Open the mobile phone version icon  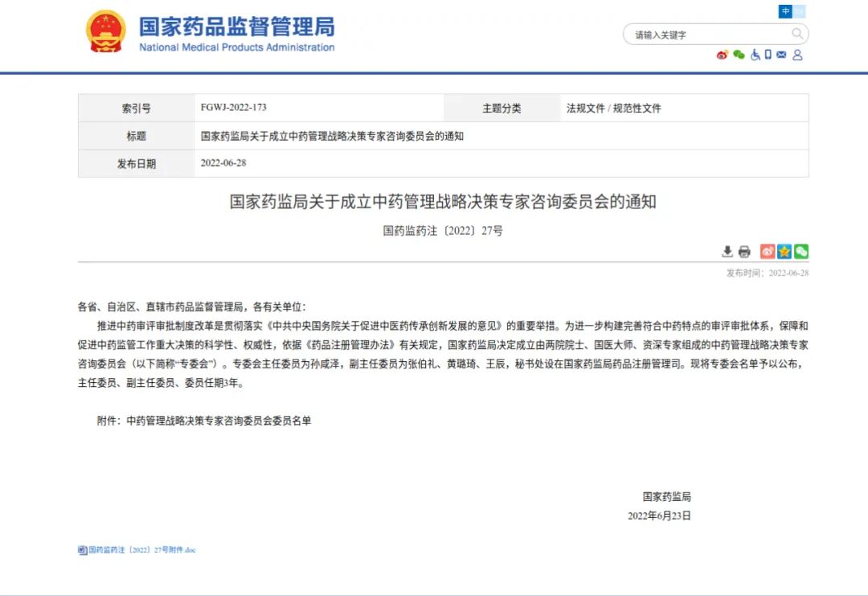pyautogui.click(x=768, y=55)
